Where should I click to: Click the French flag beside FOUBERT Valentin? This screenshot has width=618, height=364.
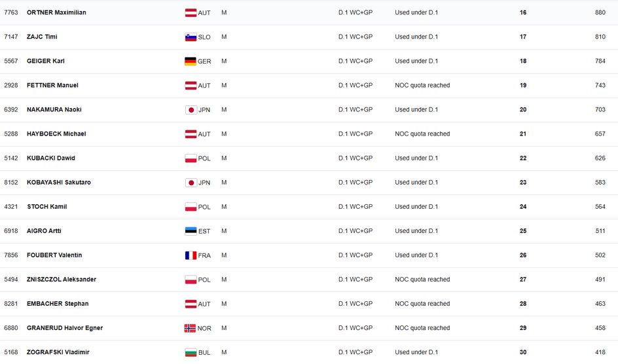pos(191,255)
